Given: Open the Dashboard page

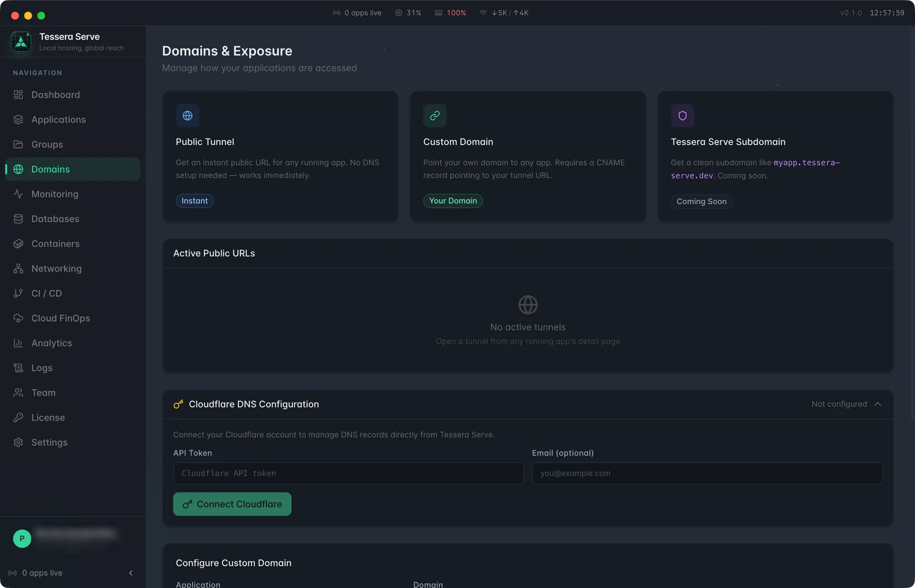Looking at the screenshot, I should point(73,95).
